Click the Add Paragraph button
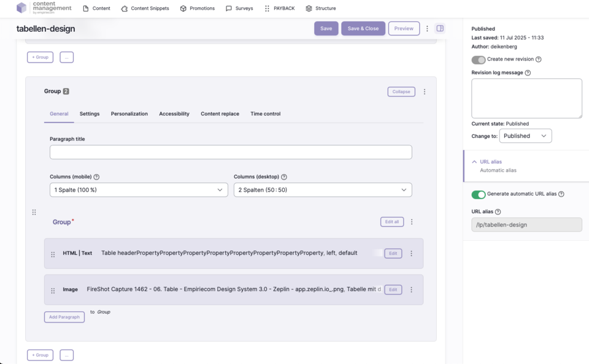The width and height of the screenshot is (589, 364). tap(64, 317)
